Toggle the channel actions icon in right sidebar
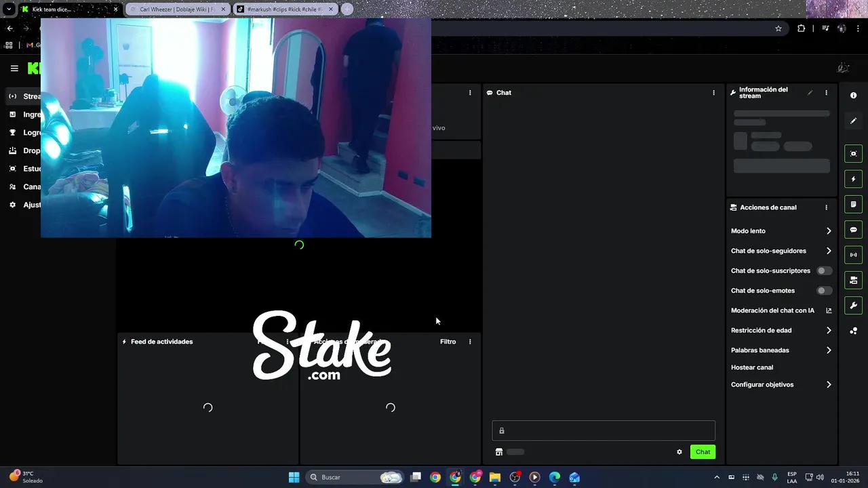 pos(853,280)
